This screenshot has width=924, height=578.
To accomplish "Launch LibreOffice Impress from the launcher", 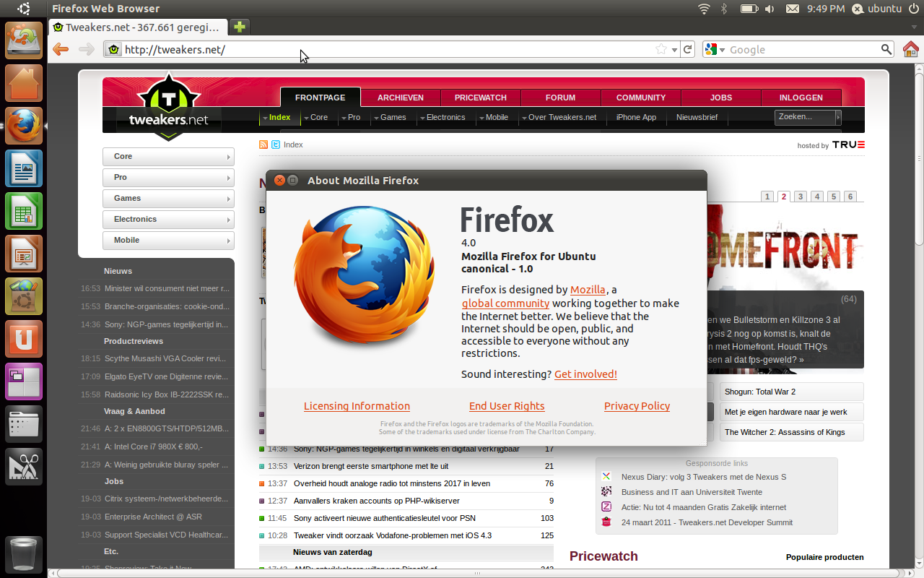I will (24, 254).
